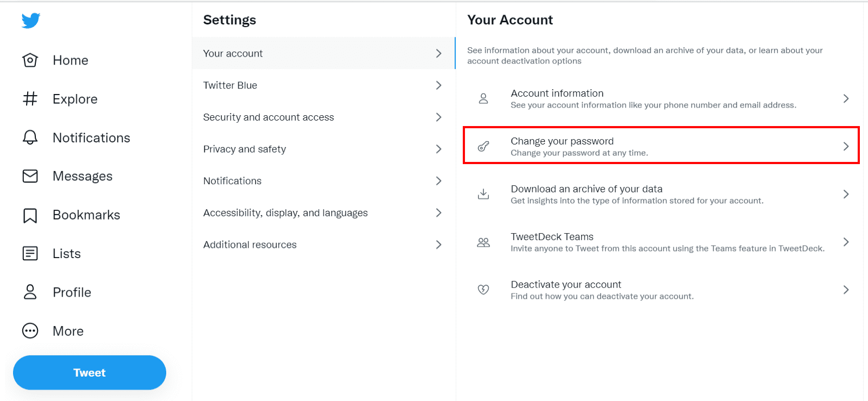Click chevron next to Security and account access

[x=439, y=117]
